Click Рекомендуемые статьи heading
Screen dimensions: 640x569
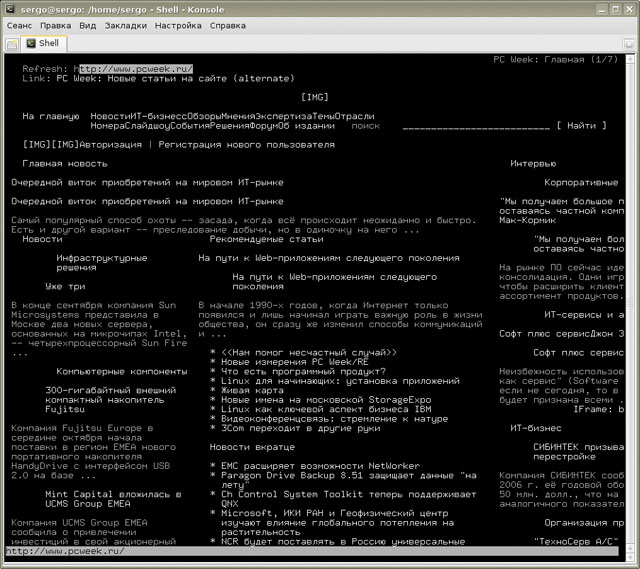tap(266, 239)
